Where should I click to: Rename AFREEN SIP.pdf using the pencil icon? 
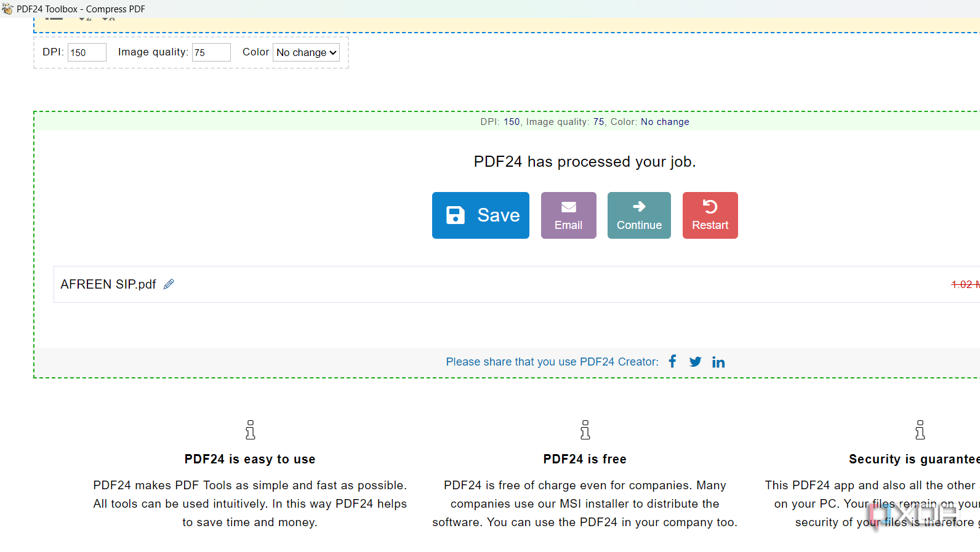[169, 284]
